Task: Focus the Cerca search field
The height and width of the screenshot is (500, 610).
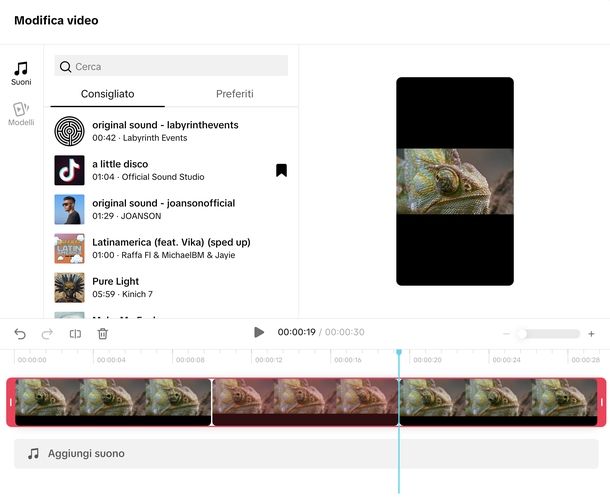Action: click(x=171, y=66)
